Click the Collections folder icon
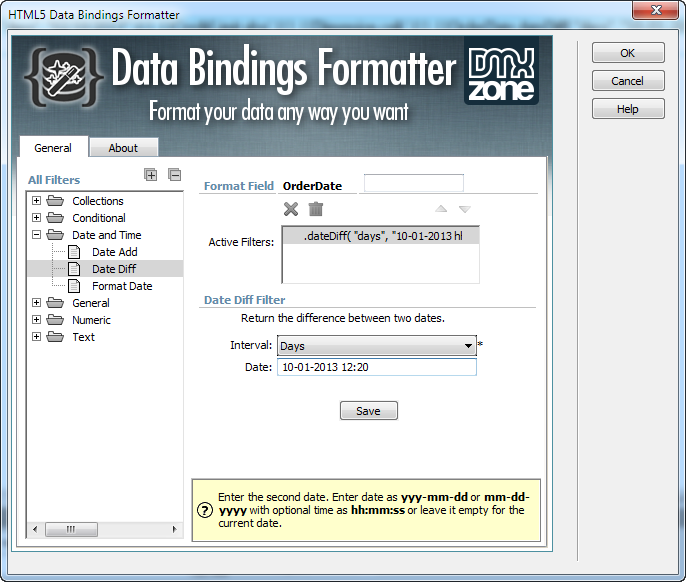 pyautogui.click(x=55, y=201)
